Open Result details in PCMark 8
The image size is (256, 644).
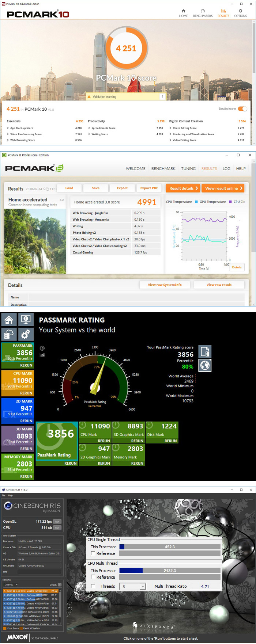pos(182,188)
